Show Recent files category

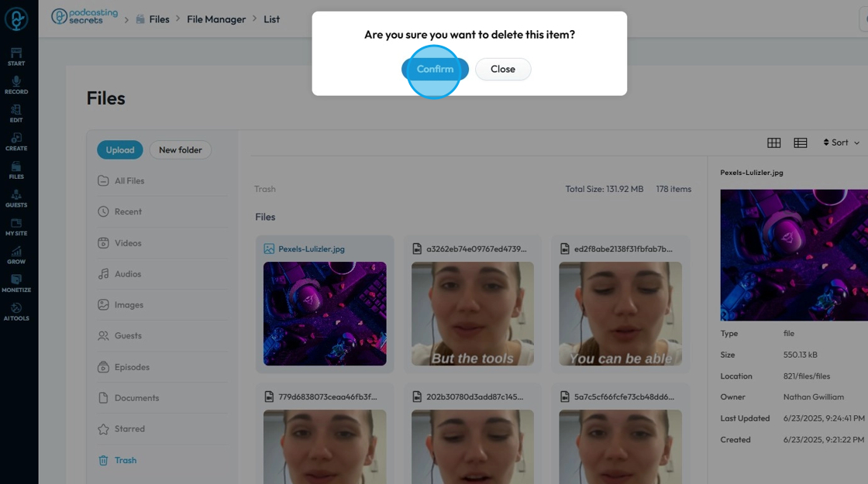[128, 212]
